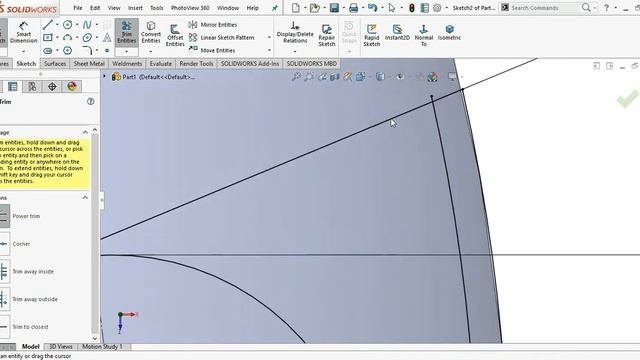Click the Normal To view button
The image size is (640, 360).
click(x=424, y=35)
